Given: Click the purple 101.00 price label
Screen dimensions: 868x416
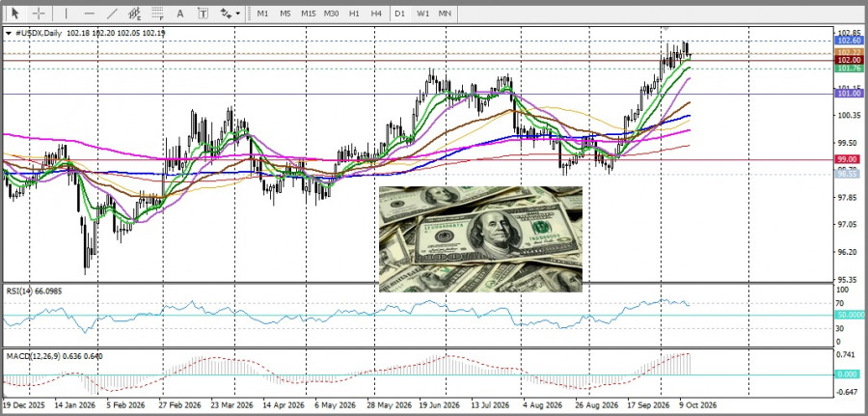Looking at the screenshot, I should 849,95.
